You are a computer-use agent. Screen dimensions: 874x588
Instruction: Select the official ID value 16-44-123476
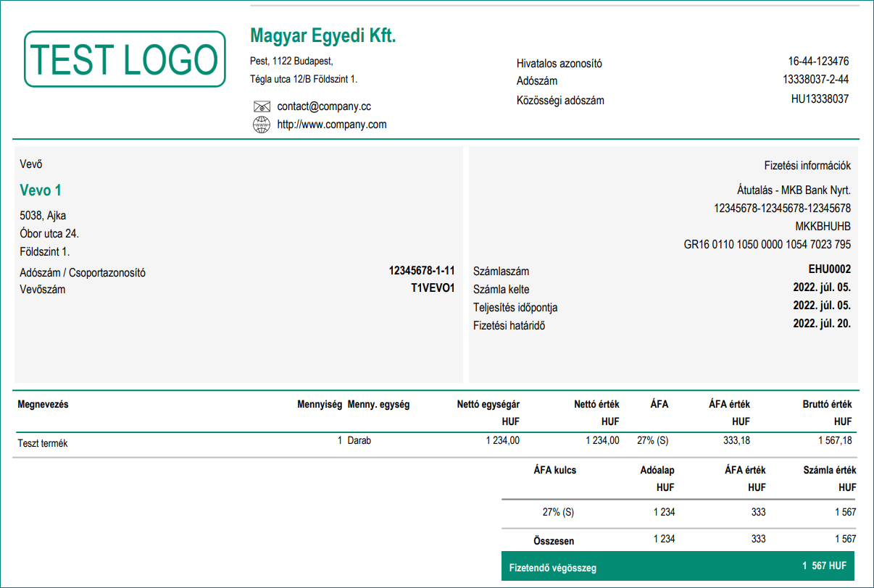pyautogui.click(x=818, y=62)
